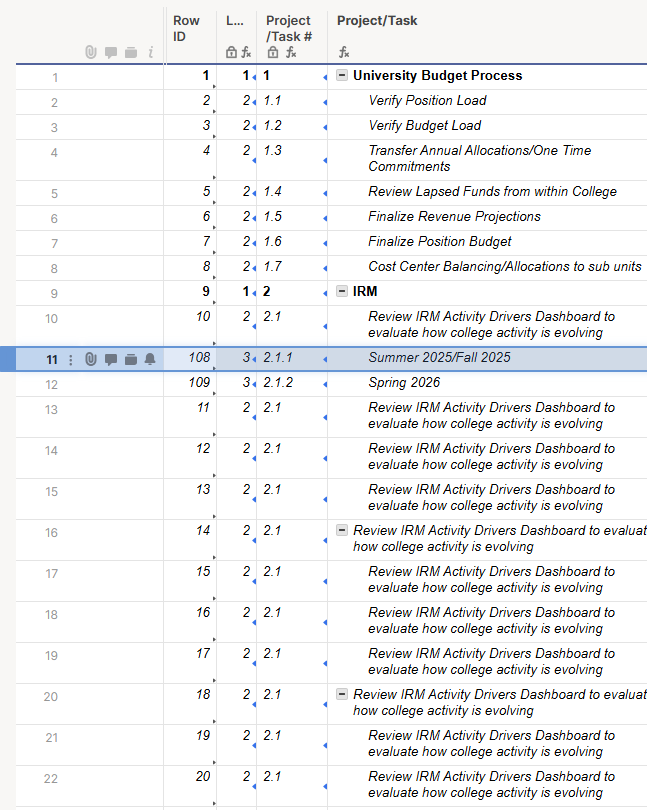Select row number 12

[51, 384]
